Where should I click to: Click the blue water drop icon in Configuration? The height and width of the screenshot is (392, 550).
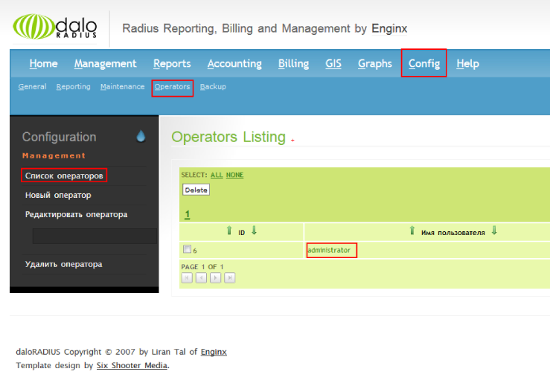[x=141, y=136]
